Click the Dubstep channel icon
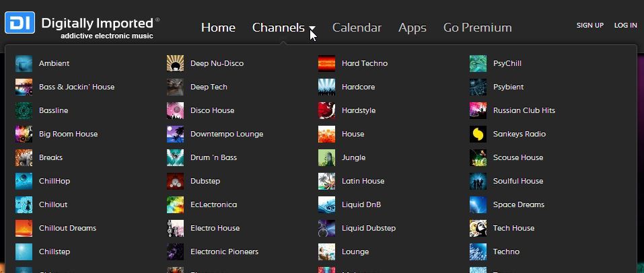The image size is (644, 273). coord(176,181)
